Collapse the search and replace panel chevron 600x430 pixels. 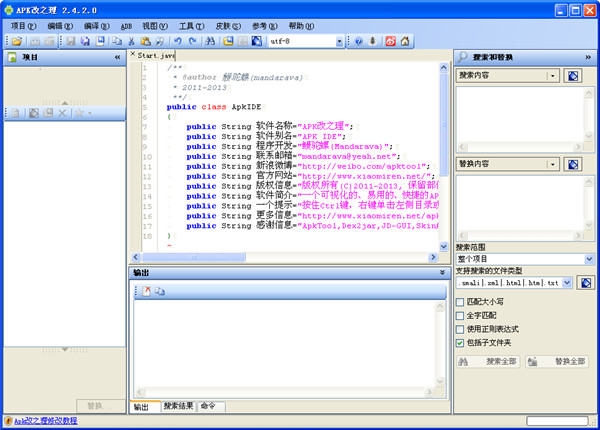coord(588,57)
